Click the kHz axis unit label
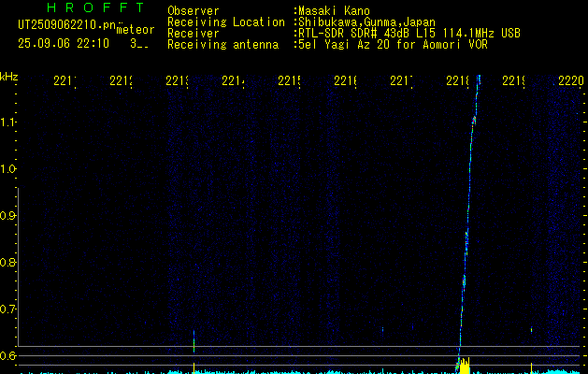This screenshot has height=374, width=588. 8,77
